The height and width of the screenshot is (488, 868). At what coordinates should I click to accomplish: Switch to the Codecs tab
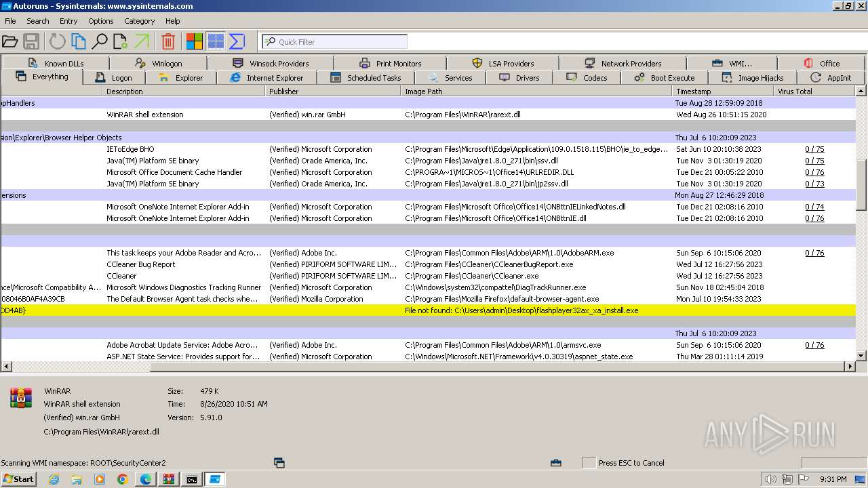coord(587,78)
